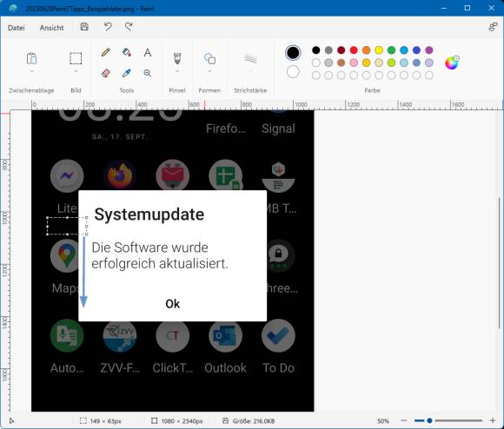Open the settings icon at top right
Image resolution: width=504 pixels, height=429 pixels.
tap(493, 27)
